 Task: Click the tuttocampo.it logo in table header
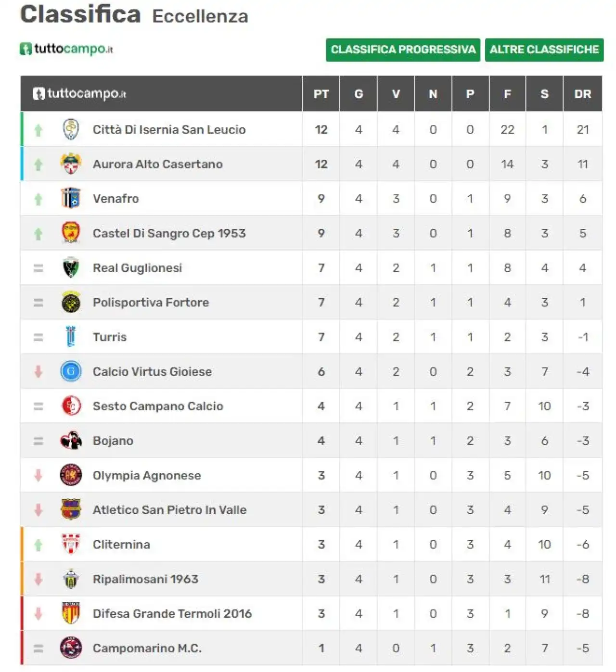79,94
